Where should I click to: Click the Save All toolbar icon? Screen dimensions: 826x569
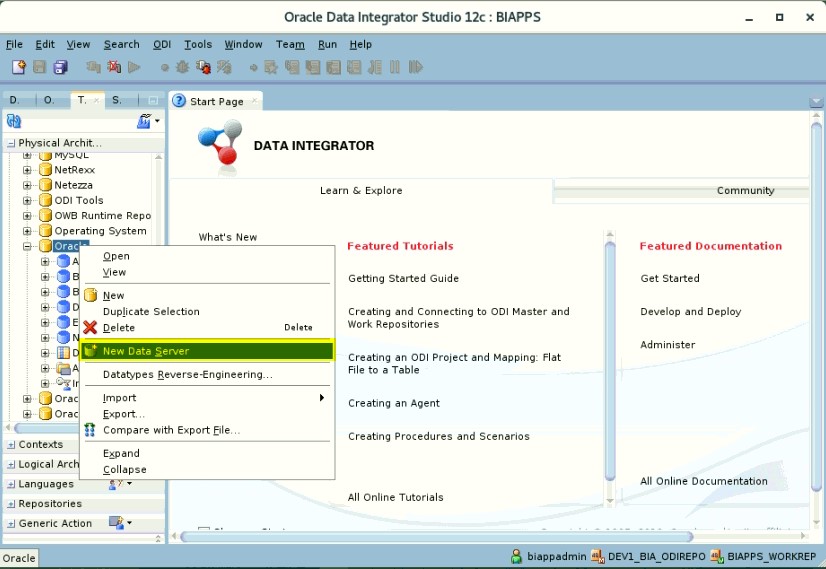click(x=61, y=67)
